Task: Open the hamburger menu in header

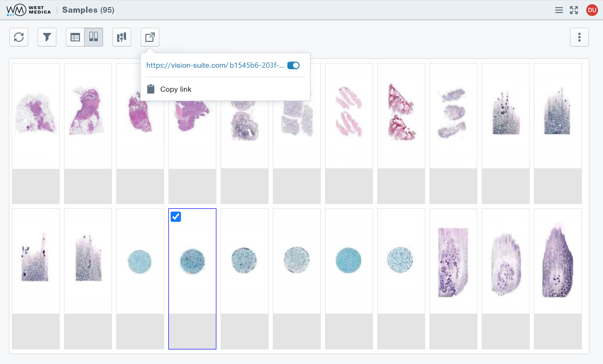Action: (x=559, y=10)
